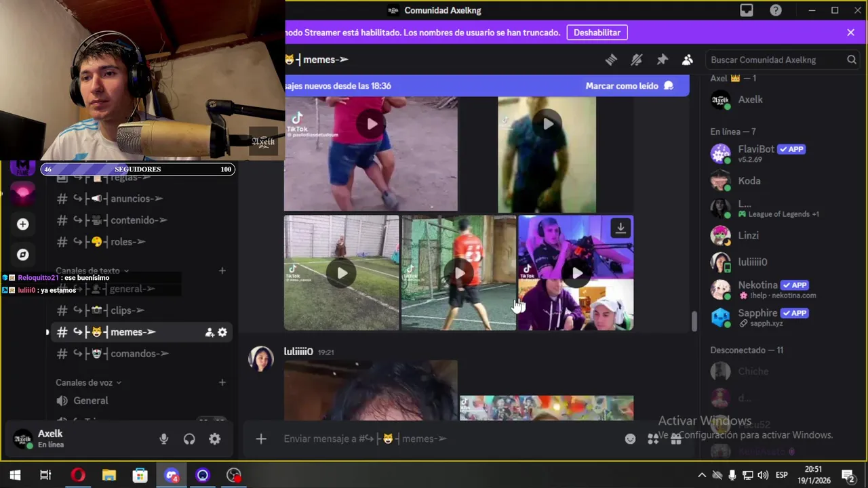Dismiss the Streamer mode banner

850,32
